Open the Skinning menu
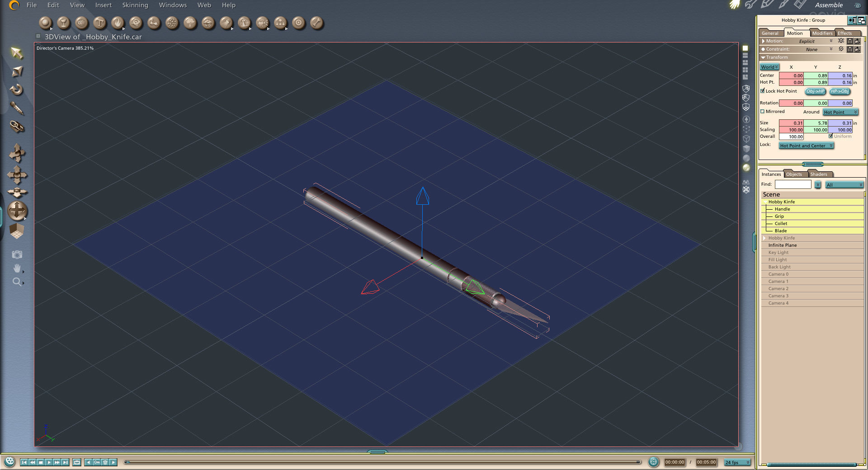 [x=135, y=5]
